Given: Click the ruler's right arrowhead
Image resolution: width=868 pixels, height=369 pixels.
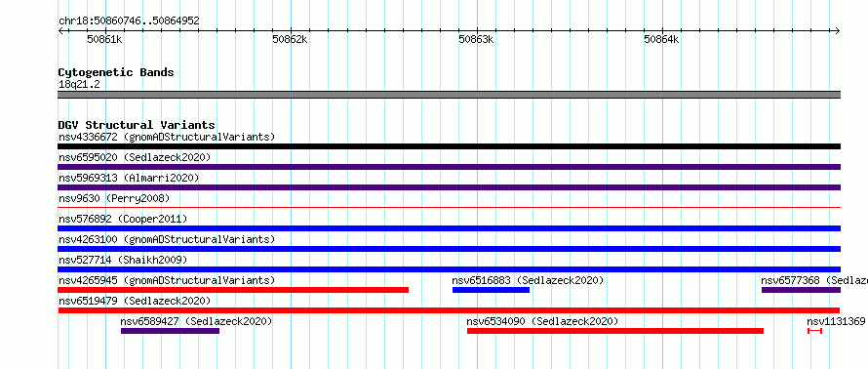Looking at the screenshot, I should pos(838,30).
